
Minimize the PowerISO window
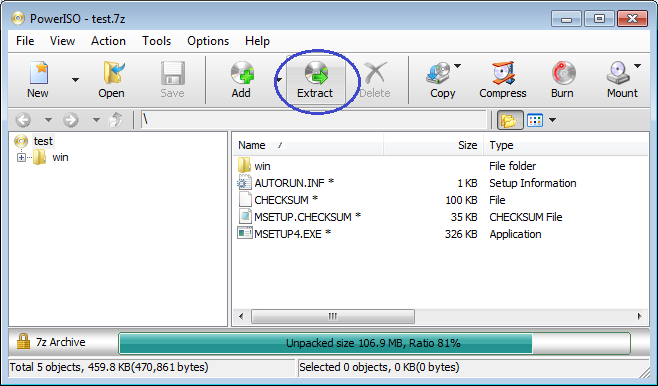tap(566, 19)
